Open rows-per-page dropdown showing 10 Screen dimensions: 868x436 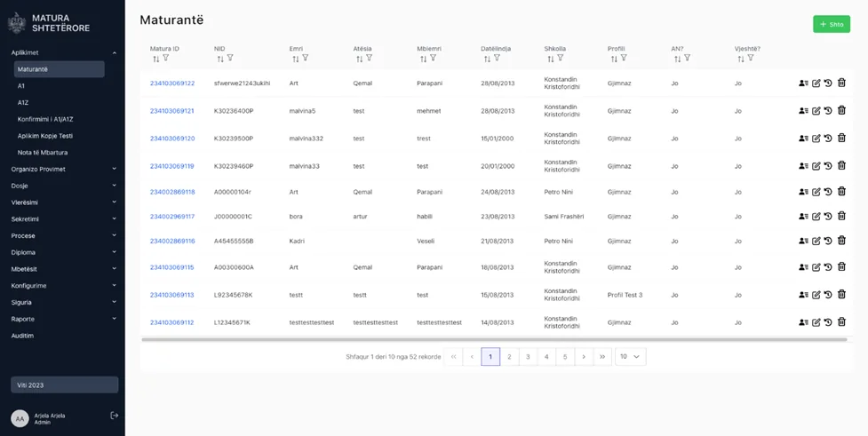click(631, 357)
